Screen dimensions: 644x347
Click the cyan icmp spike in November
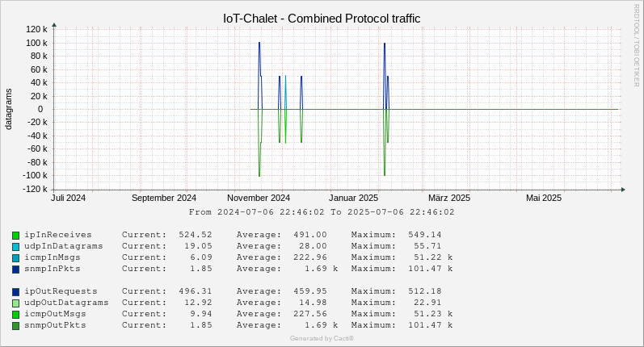click(285, 77)
